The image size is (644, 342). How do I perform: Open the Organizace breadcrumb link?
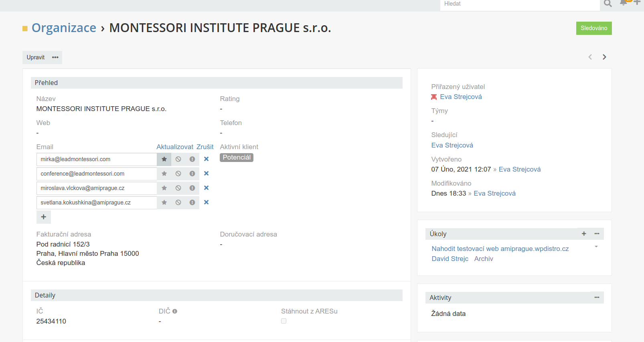[64, 28]
